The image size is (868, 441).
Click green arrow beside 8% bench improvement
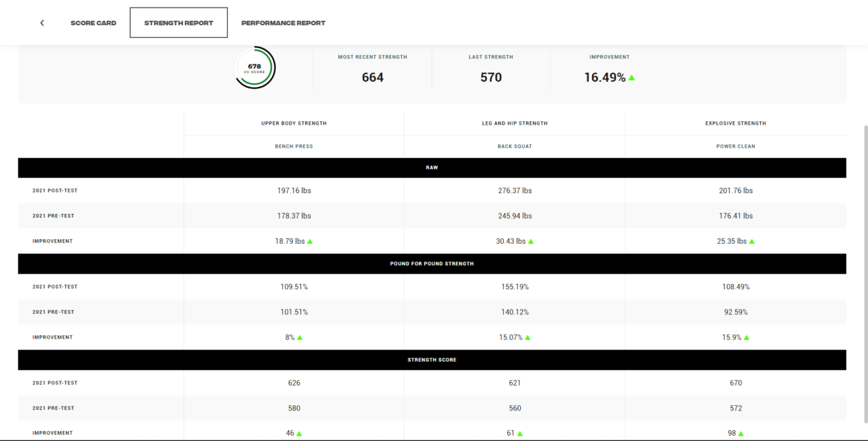click(x=300, y=337)
